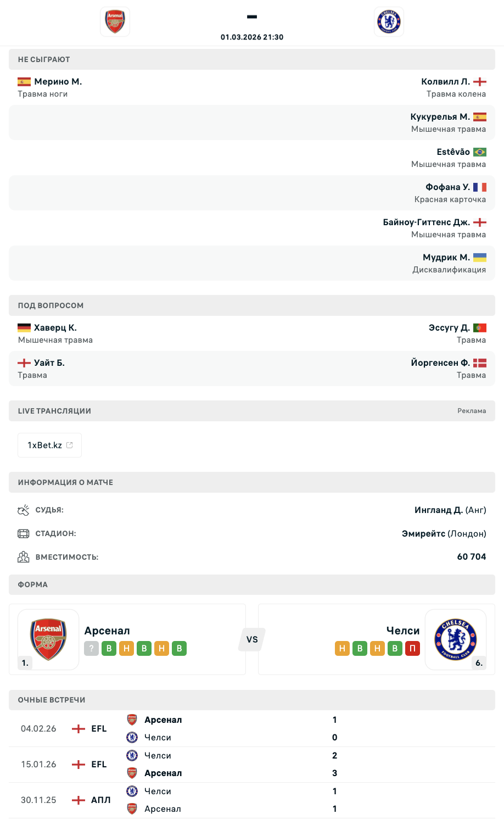This screenshot has width=504, height=825.
Task: Open player Мудрик М. profile
Action: coord(446,258)
